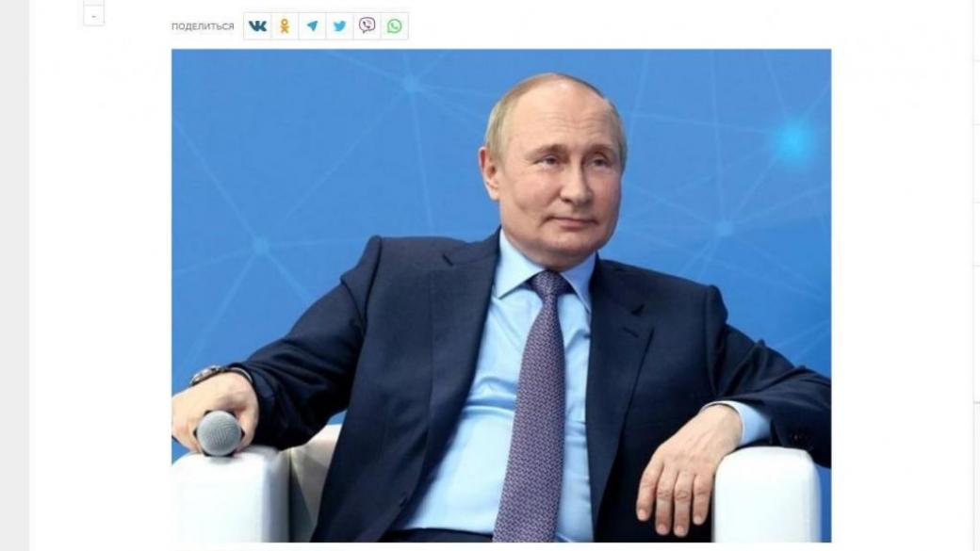Share the article via Viber
Image resolution: width=980 pixels, height=551 pixels.
click(x=367, y=26)
